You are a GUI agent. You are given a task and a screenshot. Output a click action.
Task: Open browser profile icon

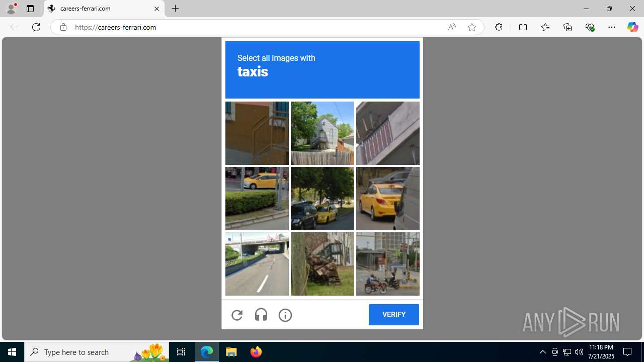[11, 9]
